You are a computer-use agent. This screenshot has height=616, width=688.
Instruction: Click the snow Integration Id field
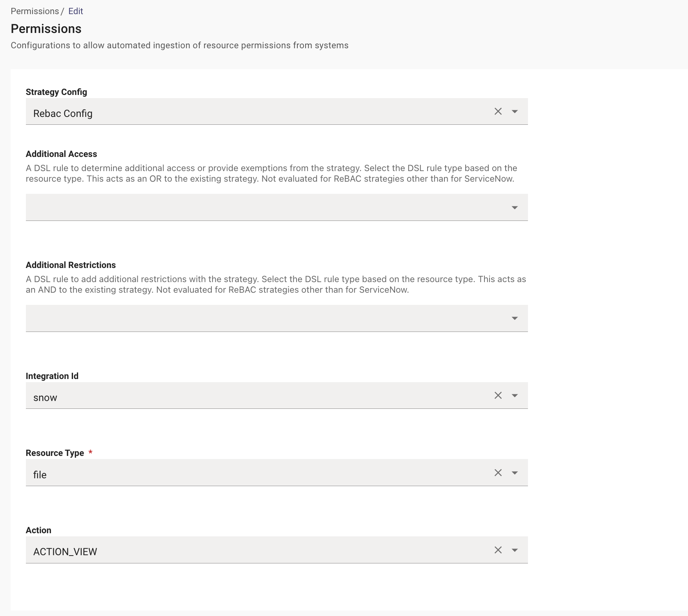coord(45,397)
